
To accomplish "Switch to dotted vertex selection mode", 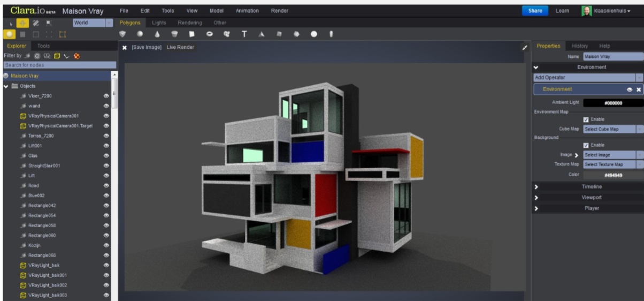I will [x=49, y=34].
